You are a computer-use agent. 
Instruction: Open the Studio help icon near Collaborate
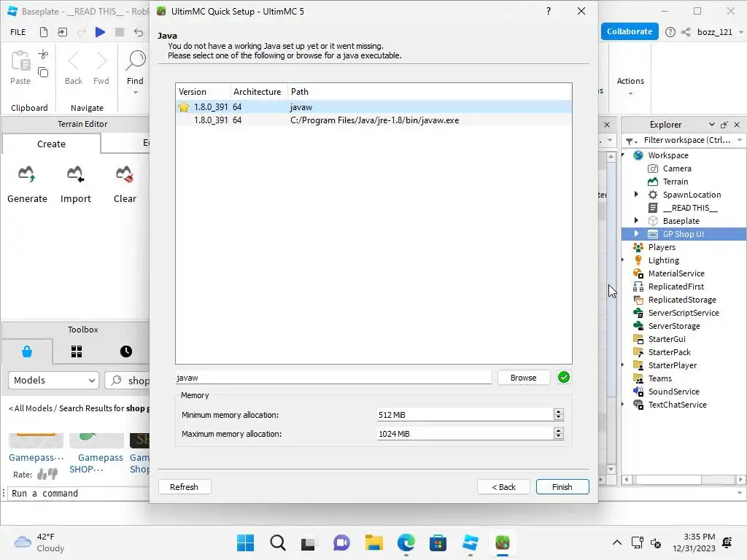point(670,32)
